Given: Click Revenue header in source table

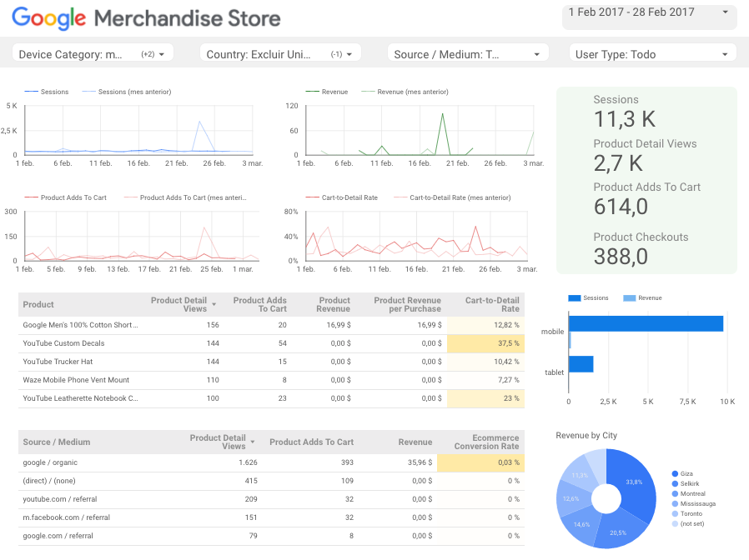Looking at the screenshot, I should [x=415, y=442].
